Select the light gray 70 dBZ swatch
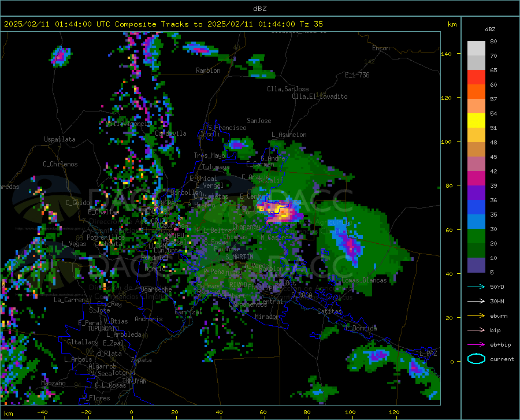Viewport: 520px width, 420px height. point(476,49)
